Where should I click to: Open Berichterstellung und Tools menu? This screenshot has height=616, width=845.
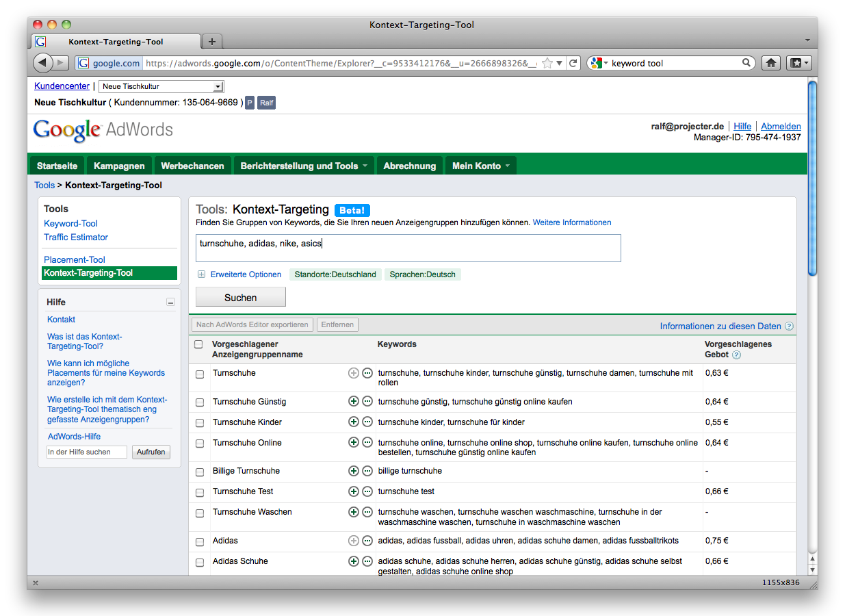[304, 166]
